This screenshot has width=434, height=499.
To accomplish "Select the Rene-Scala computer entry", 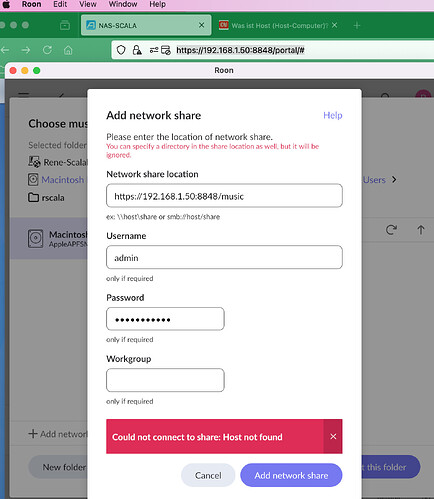I will (x=57, y=162).
